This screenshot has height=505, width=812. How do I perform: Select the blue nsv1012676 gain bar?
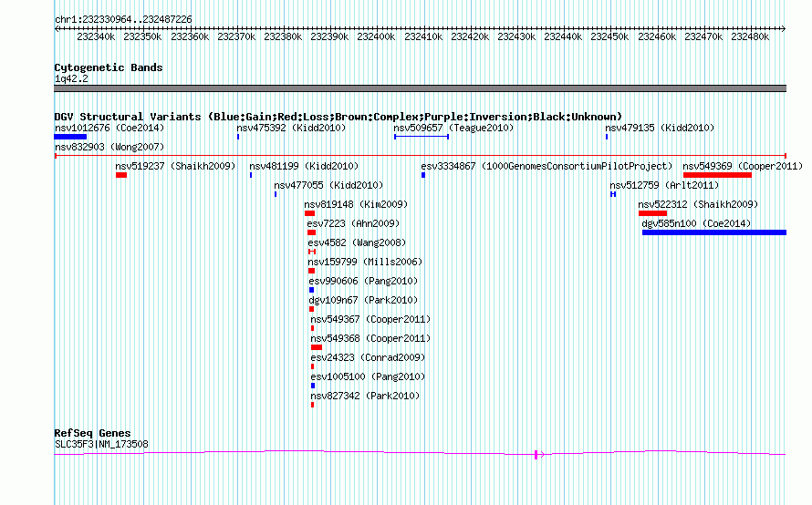70,137
